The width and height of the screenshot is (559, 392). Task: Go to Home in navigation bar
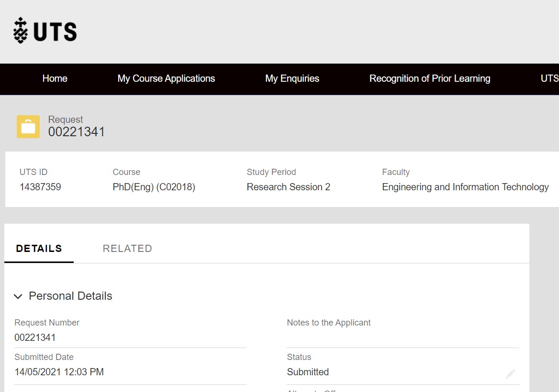(x=55, y=79)
